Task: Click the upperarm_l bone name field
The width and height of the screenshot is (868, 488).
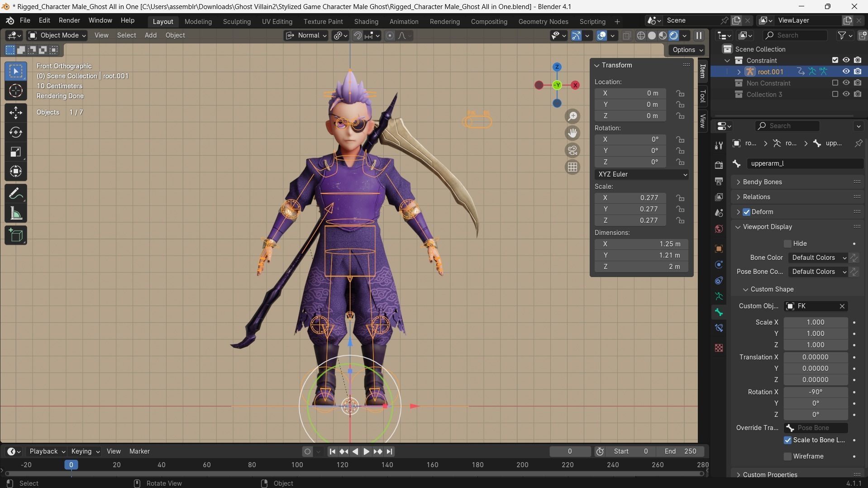Action: [805, 163]
